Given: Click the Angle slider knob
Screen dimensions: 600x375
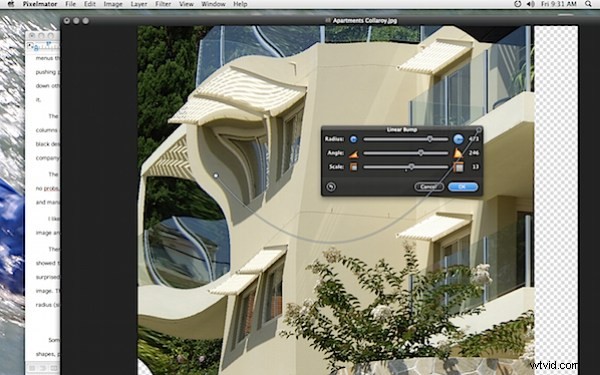Looking at the screenshot, I should 421,153.
